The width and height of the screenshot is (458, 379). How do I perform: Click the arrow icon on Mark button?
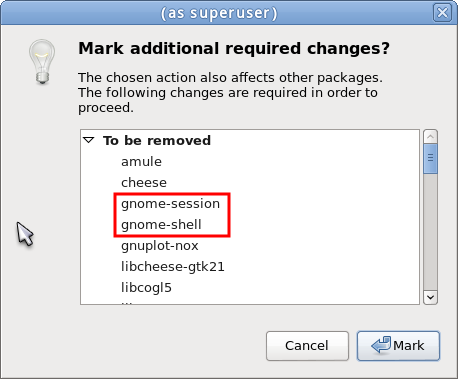point(381,345)
